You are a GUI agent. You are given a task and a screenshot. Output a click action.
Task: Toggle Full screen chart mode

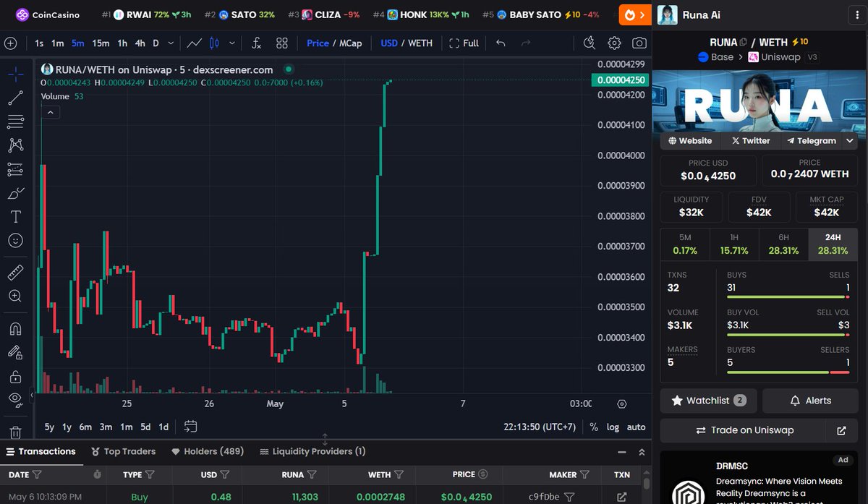464,43
